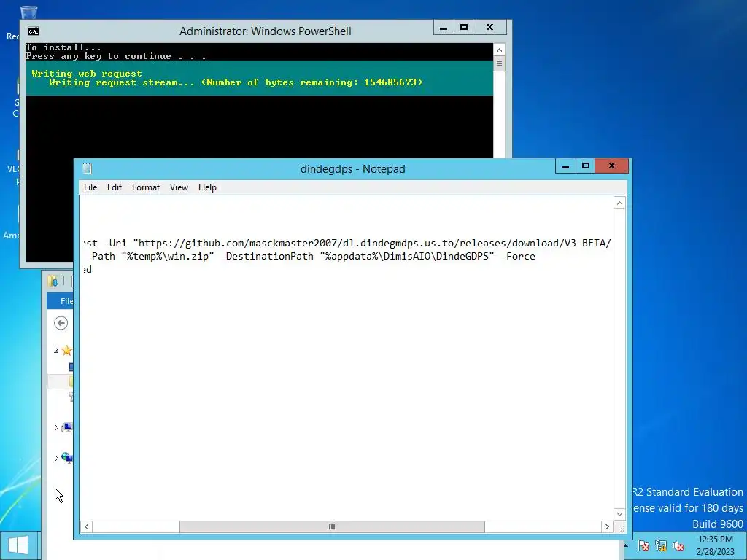Open the Help menu in Notepad
This screenshot has height=560, width=747.
click(x=207, y=187)
